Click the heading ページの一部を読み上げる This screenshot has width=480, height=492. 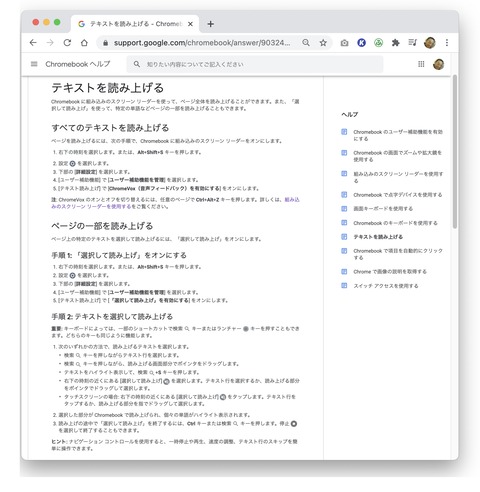(x=102, y=226)
